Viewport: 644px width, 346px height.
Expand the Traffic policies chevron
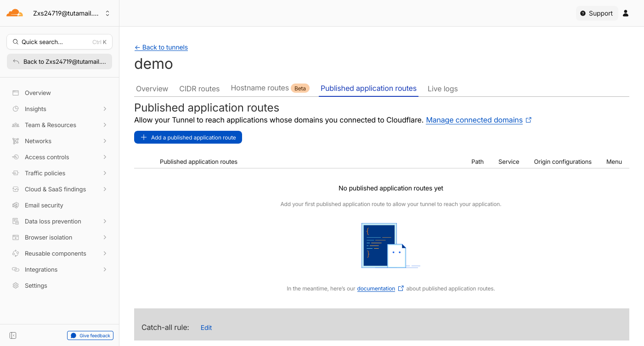coord(105,173)
